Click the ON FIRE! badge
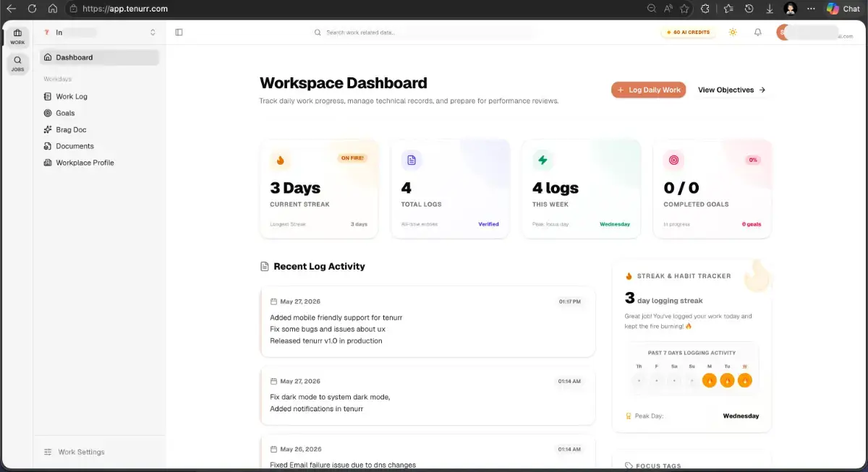 tap(352, 158)
